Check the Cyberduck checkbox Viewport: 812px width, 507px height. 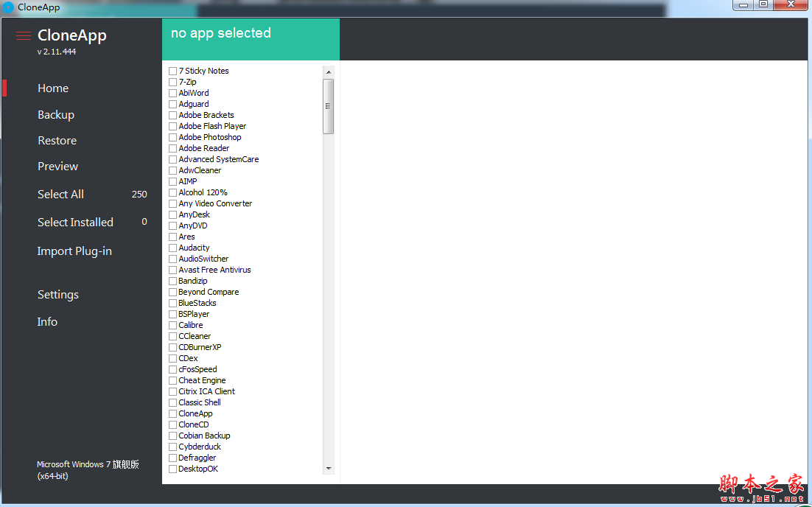pos(173,447)
